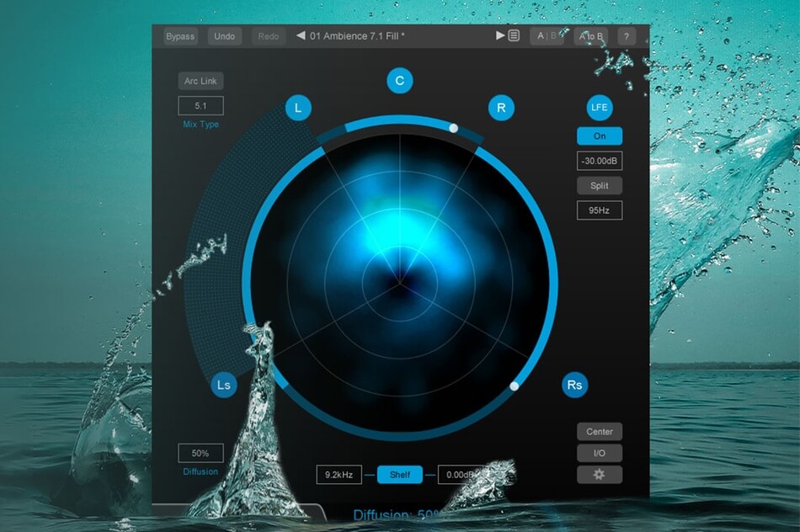This screenshot has height=532, width=800.
Task: Open help with the question mark button
Action: (626, 36)
